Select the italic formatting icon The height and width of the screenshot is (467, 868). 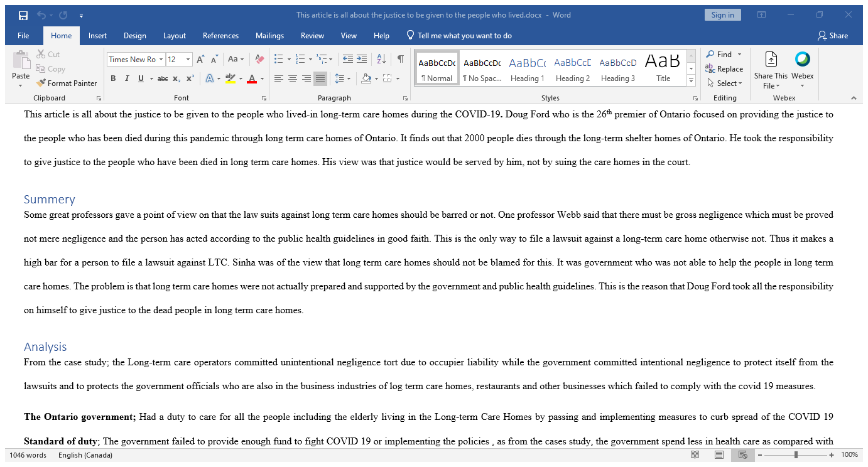[126, 78]
